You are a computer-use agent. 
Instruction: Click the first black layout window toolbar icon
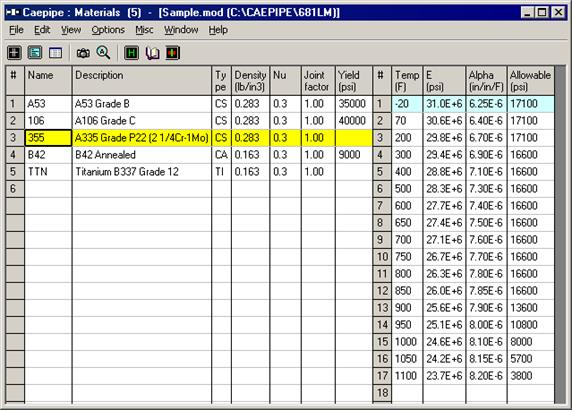point(14,53)
